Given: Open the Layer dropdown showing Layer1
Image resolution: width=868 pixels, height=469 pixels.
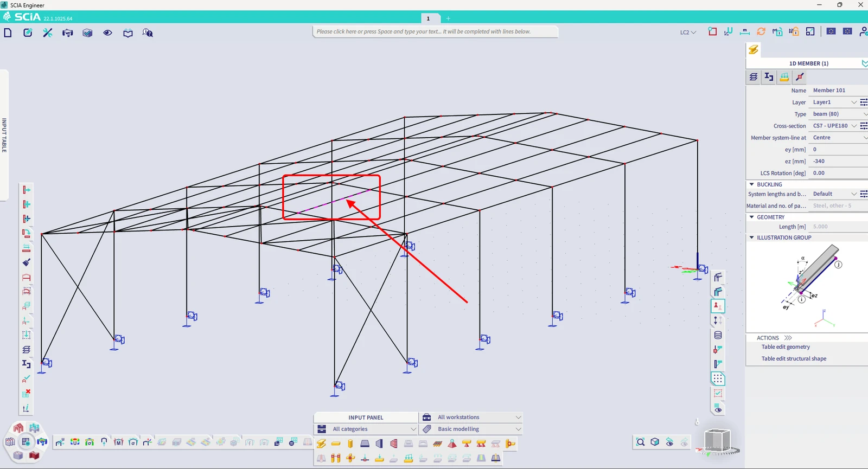Looking at the screenshot, I should [x=834, y=102].
